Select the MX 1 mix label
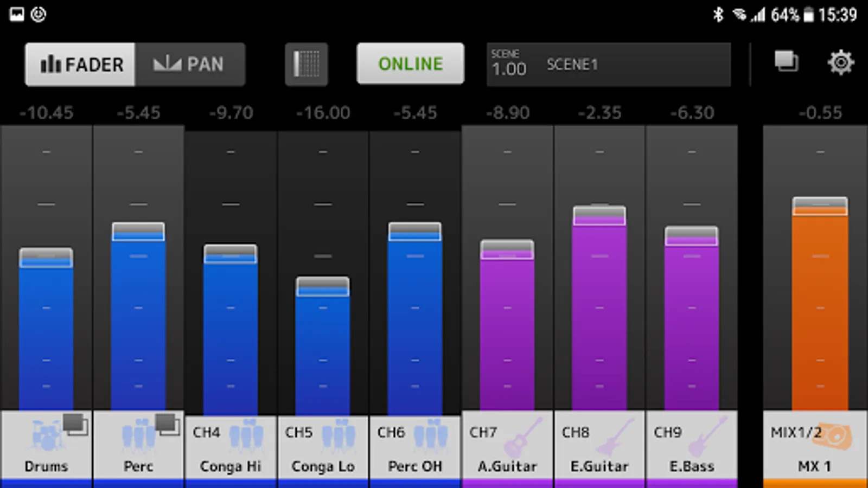 [814, 466]
